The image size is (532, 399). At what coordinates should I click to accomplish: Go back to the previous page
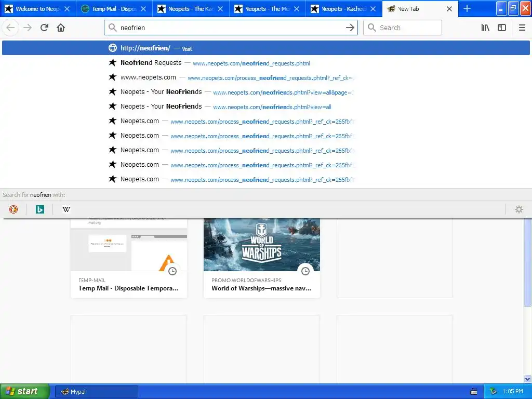[10, 28]
